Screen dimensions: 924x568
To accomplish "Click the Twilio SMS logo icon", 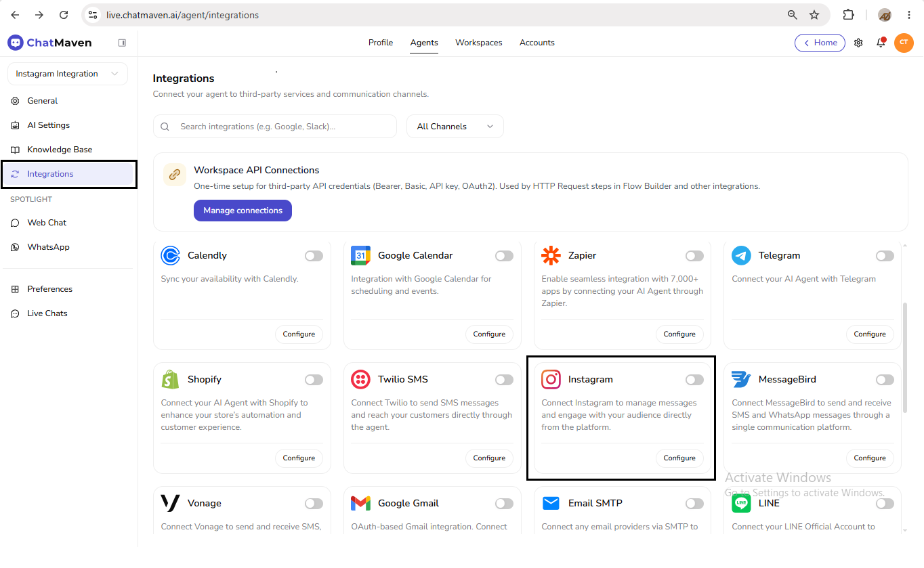I will coord(360,379).
